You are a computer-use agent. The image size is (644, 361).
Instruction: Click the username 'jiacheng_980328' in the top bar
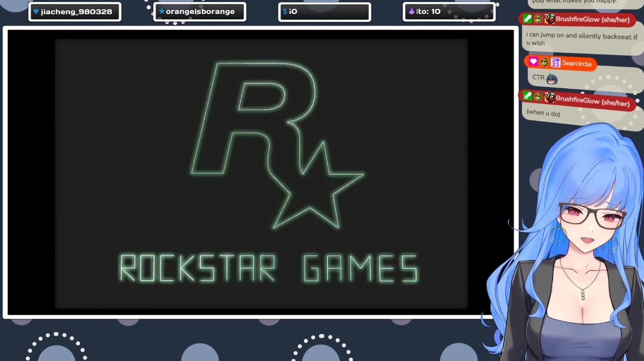click(76, 12)
